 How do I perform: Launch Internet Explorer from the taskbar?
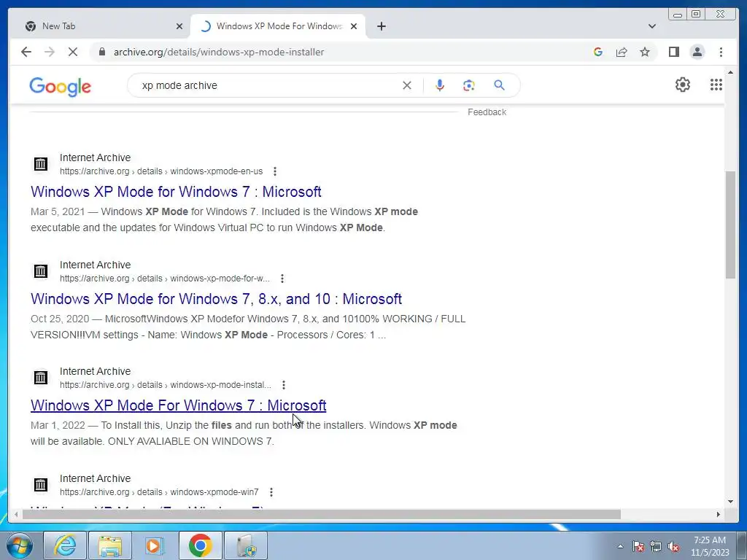click(65, 545)
